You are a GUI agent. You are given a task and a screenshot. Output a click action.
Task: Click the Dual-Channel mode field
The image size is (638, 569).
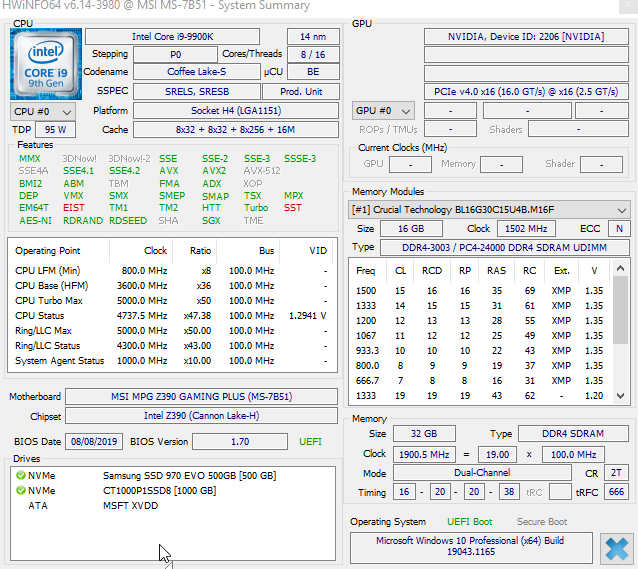[482, 473]
